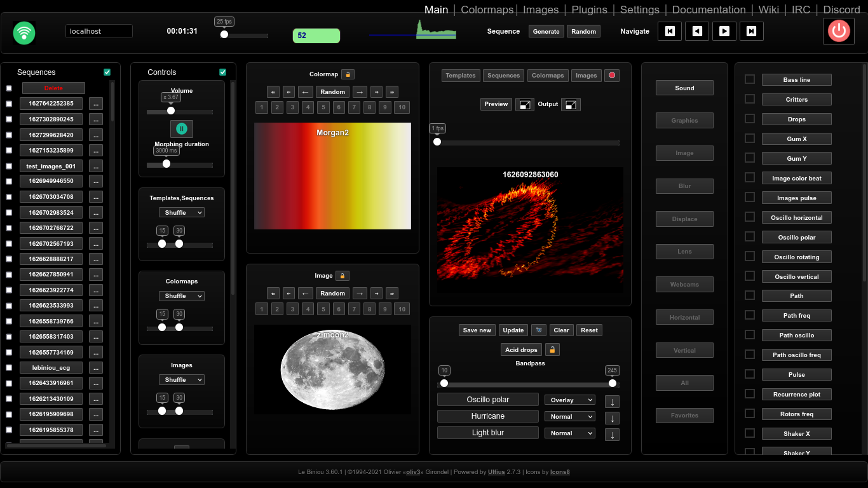This screenshot has width=868, height=488.
Task: Change Oscillo polar's Overlay blend mode dropdown
Action: 569,400
